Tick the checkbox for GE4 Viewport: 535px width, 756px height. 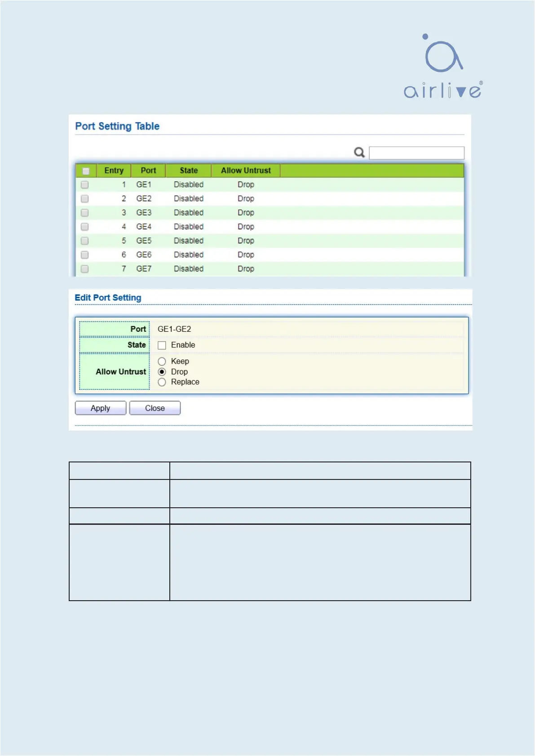coord(84,227)
